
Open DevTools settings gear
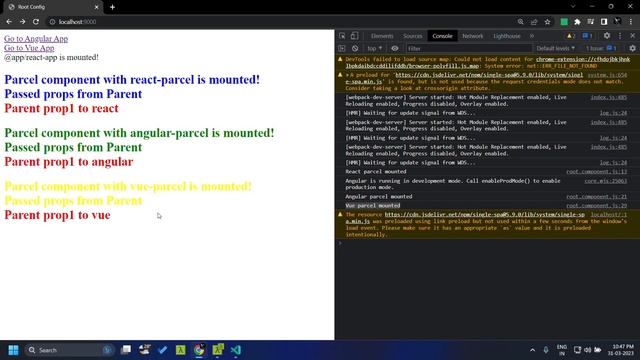(x=607, y=36)
